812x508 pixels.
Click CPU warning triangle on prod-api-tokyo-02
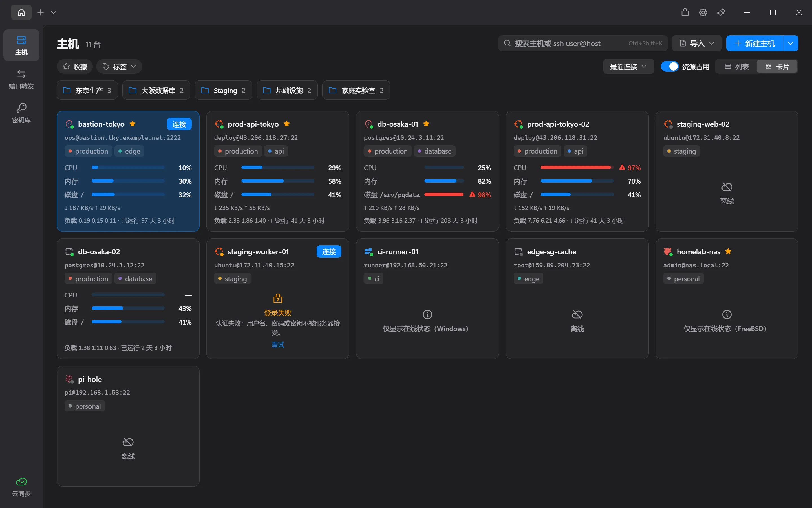pos(622,167)
